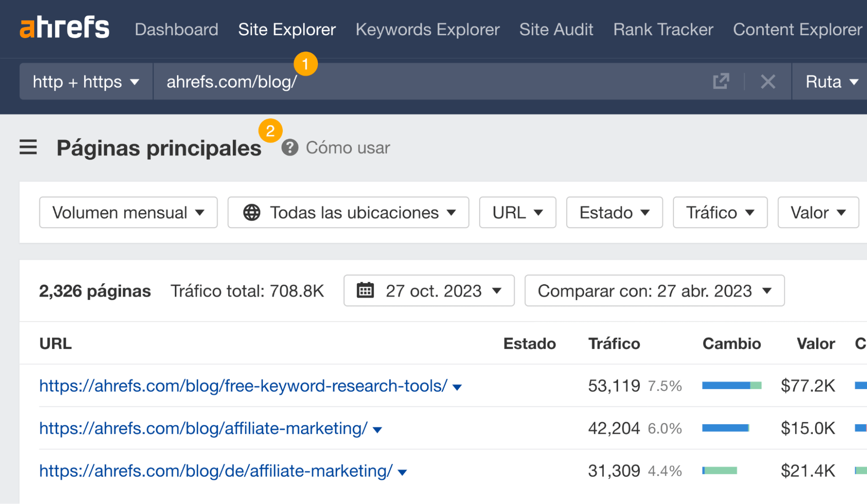Open the Ruta mode dropdown
The height and width of the screenshot is (504, 867).
coord(830,81)
